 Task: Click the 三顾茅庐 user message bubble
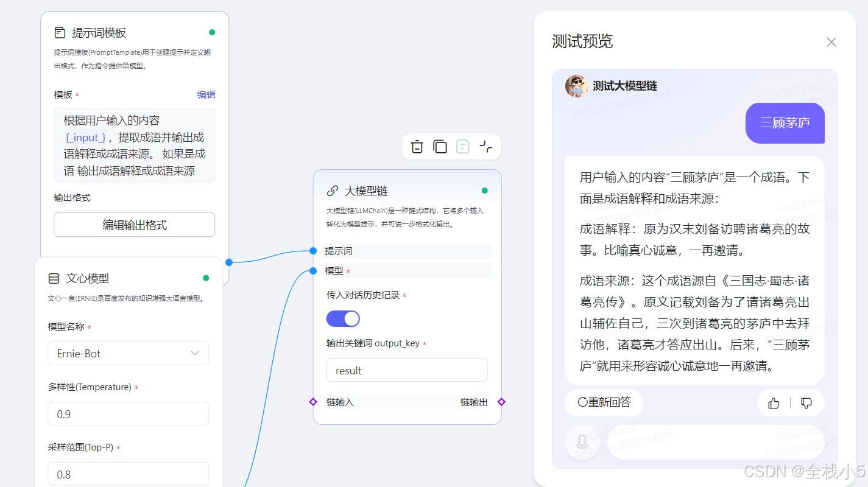785,123
